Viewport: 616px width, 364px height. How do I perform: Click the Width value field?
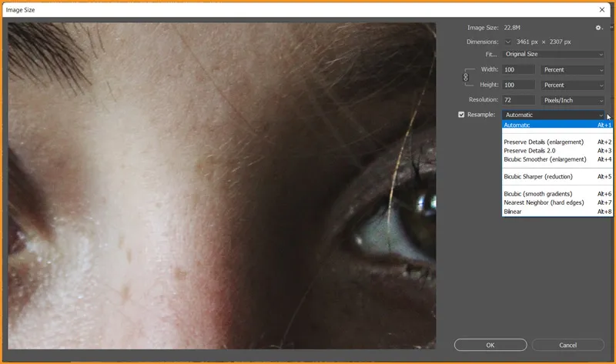click(x=518, y=69)
